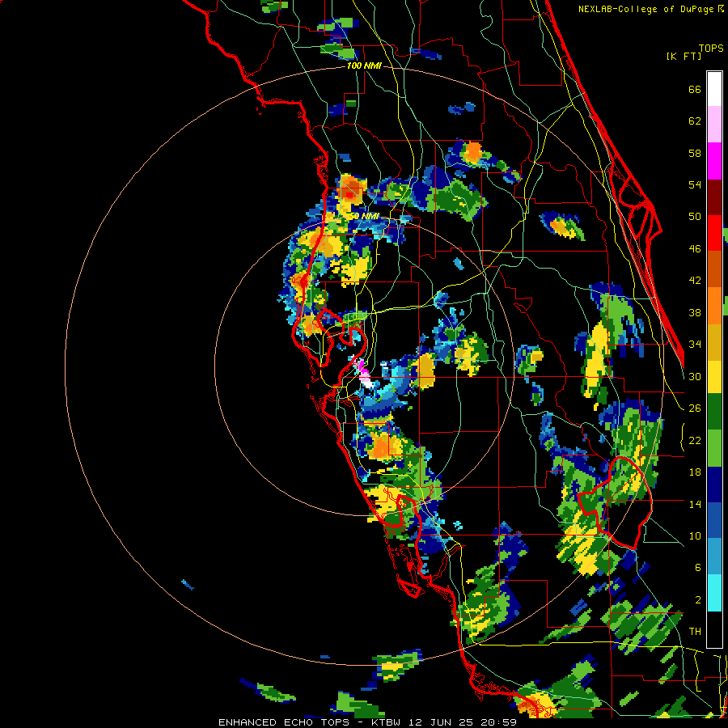The image size is (728, 728).
Task: Select the 50 value in the legend
Action: (x=695, y=217)
